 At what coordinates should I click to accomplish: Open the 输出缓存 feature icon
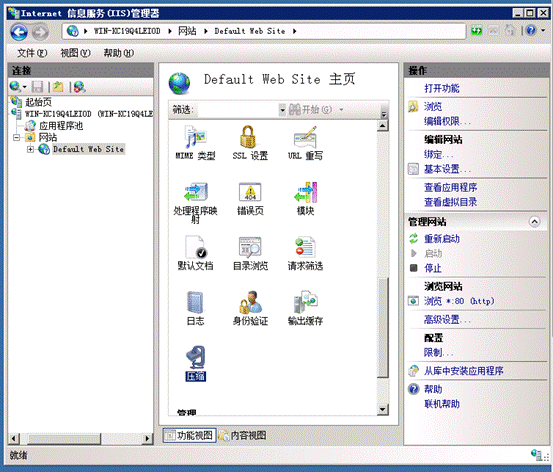pyautogui.click(x=305, y=308)
